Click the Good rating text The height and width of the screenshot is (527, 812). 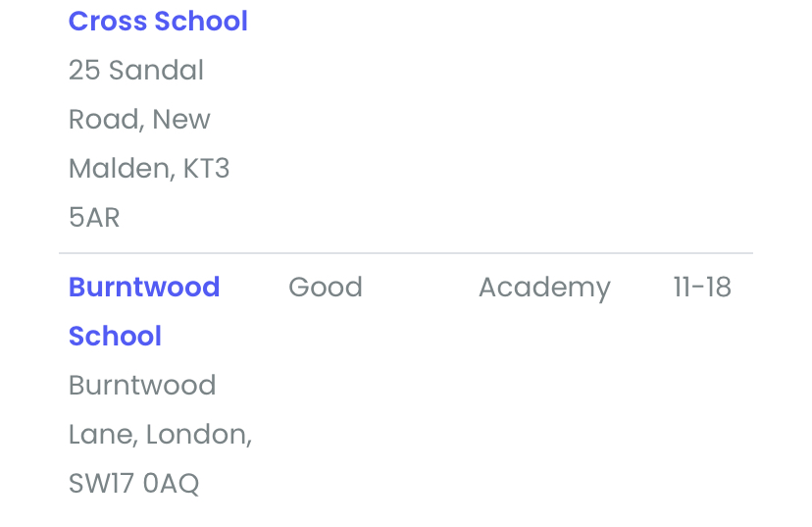(325, 288)
